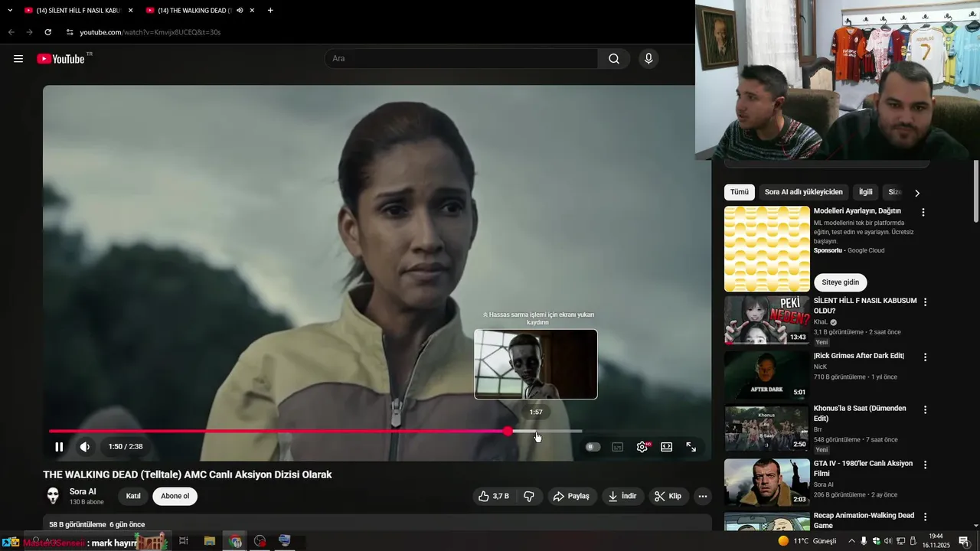The width and height of the screenshot is (980, 551).
Task: Select the İlgili filter chip
Action: click(865, 192)
